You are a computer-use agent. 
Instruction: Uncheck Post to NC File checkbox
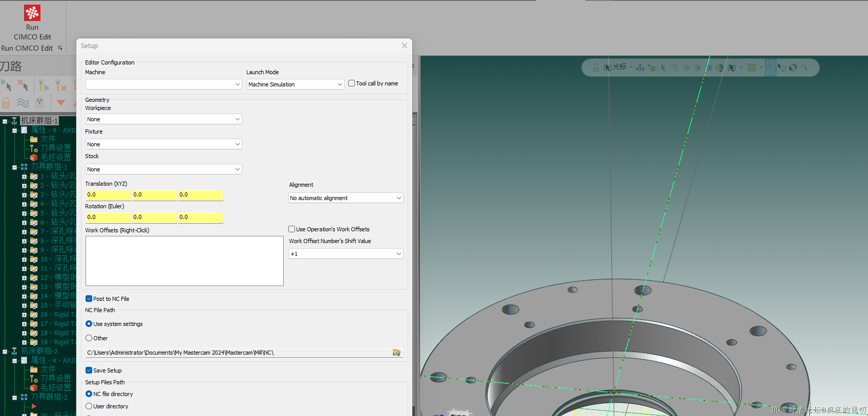[89, 299]
